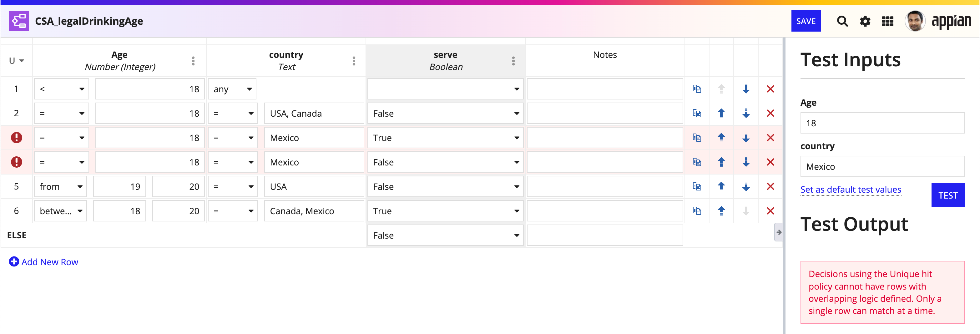Click the Test Inputs country field
Image resolution: width=980 pixels, height=334 pixels.
pyautogui.click(x=882, y=166)
